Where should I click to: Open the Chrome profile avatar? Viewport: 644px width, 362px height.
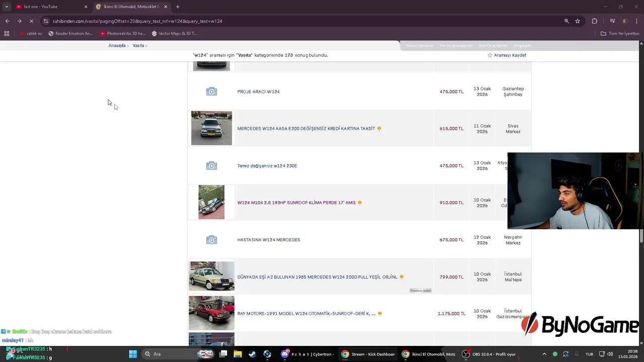pyautogui.click(x=625, y=21)
